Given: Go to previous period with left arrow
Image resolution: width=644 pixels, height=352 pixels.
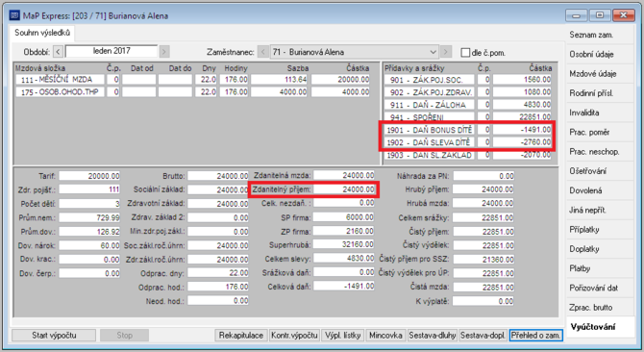Looking at the screenshot, I should pos(58,52).
